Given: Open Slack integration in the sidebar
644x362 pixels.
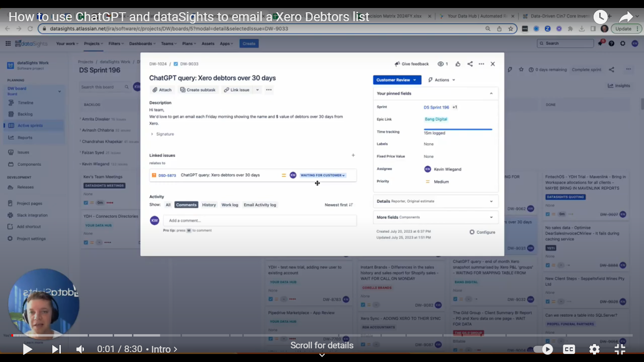Looking at the screenshot, I should click(32, 215).
